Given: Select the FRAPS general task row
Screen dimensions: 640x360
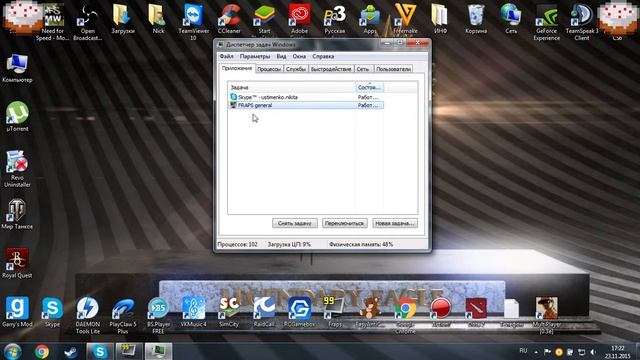Looking at the screenshot, I should point(306,105).
